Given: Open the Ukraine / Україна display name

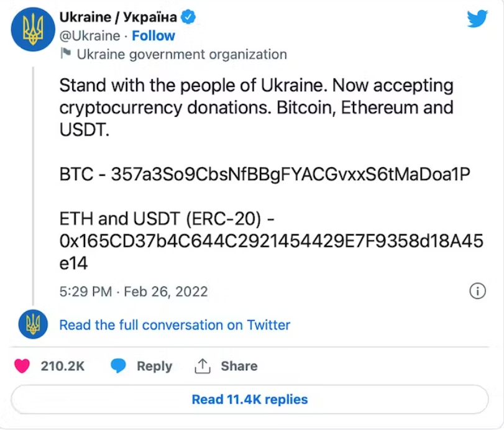Looking at the screenshot, I should point(117,17).
